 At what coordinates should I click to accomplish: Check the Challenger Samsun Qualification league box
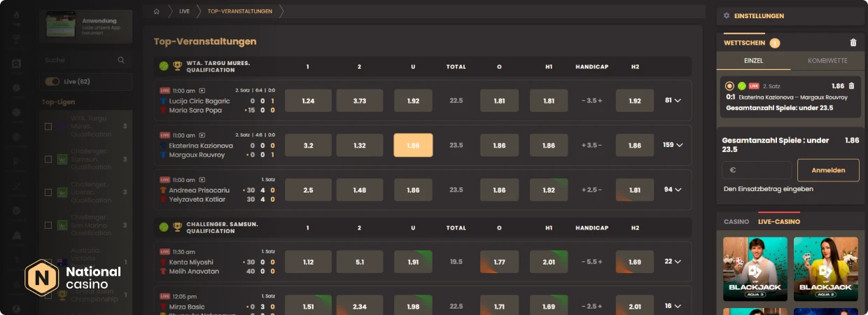tap(48, 159)
